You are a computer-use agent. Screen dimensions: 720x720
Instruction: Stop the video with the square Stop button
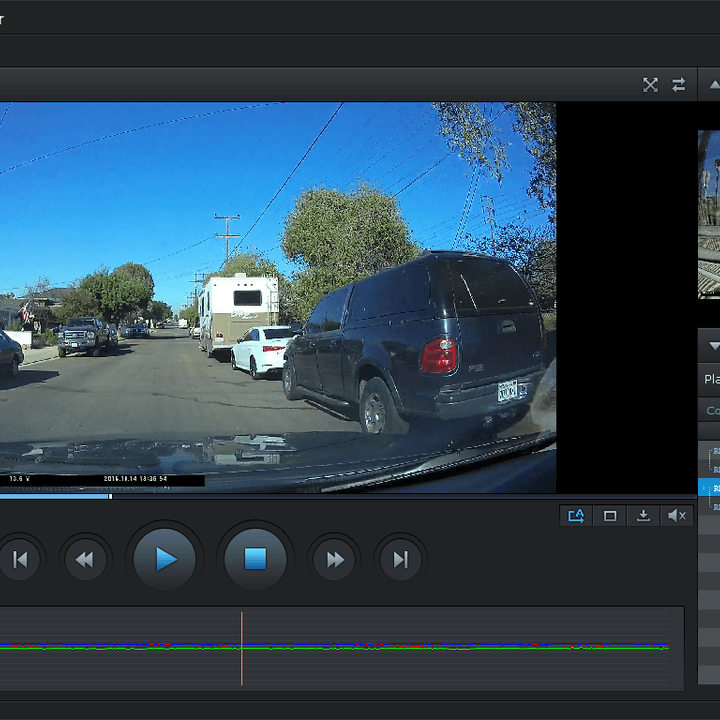[255, 559]
